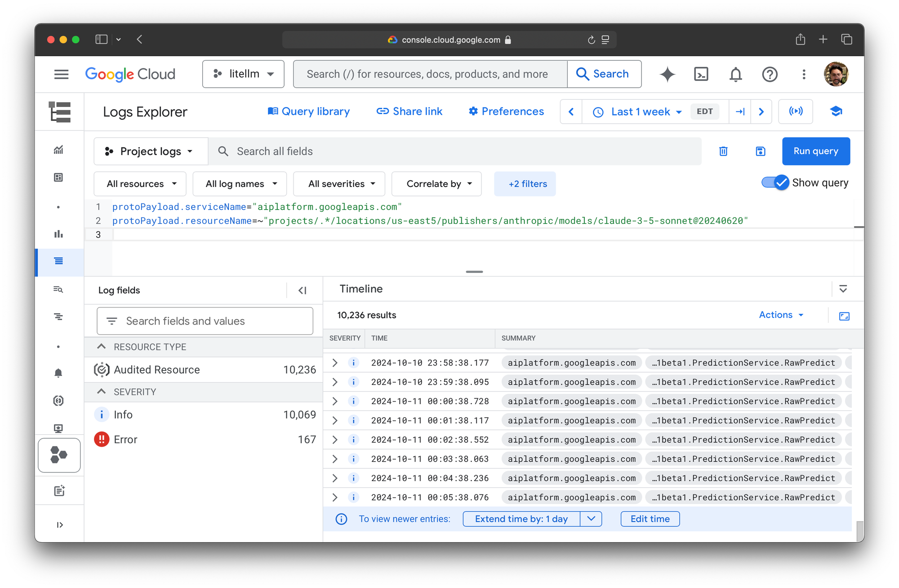The image size is (899, 588).
Task: Delete query using trash icon
Action: [x=723, y=151]
